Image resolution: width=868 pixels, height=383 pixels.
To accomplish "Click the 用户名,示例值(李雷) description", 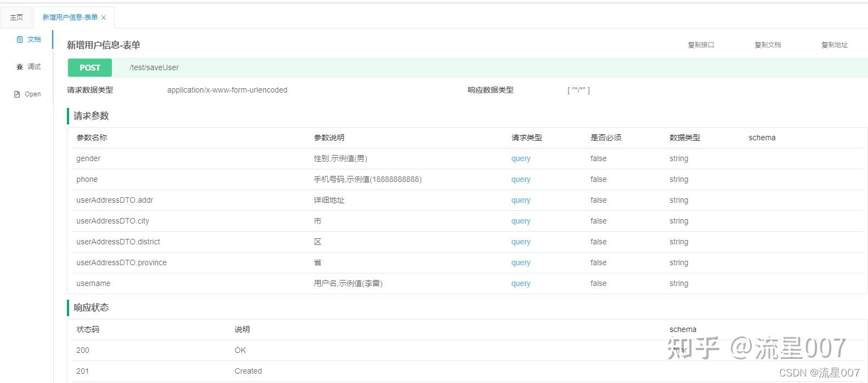I will pos(348,283).
